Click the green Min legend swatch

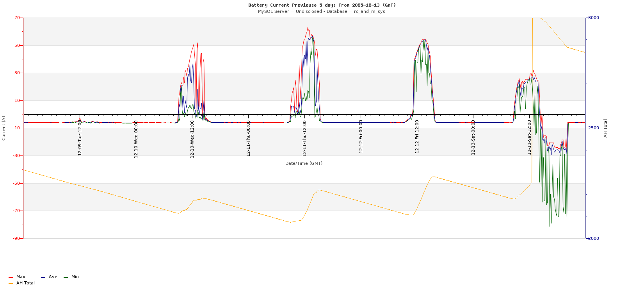point(66,277)
